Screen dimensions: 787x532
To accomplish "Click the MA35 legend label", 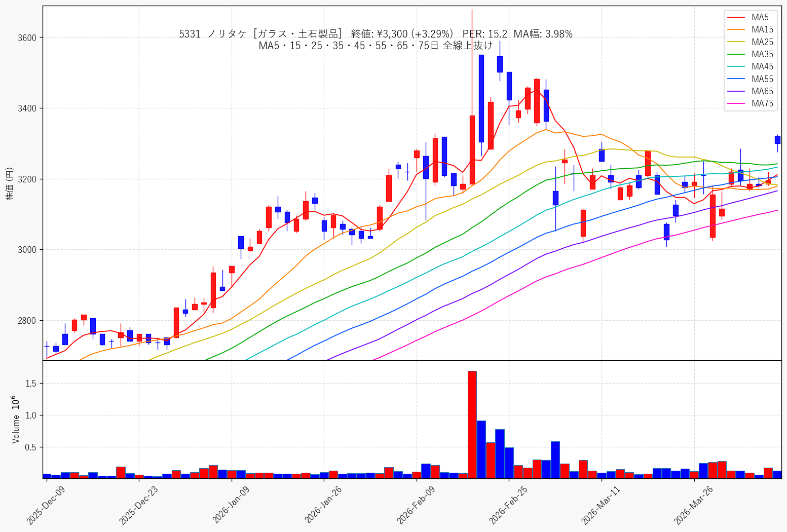I will click(x=762, y=55).
